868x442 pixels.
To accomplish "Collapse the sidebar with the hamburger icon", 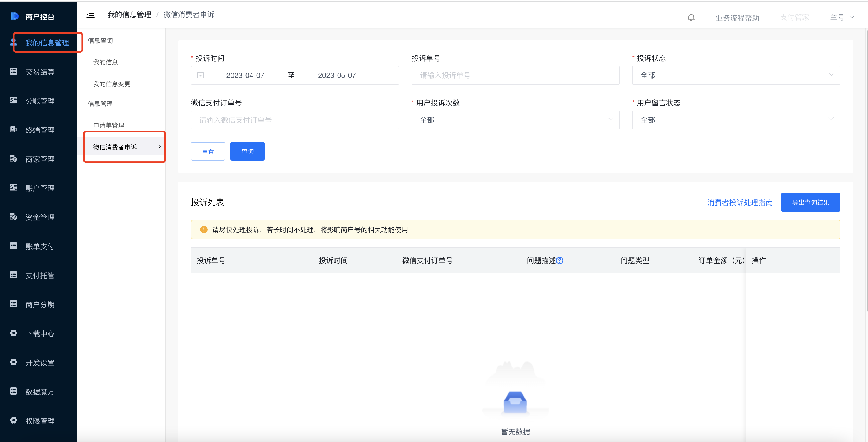I will [90, 15].
